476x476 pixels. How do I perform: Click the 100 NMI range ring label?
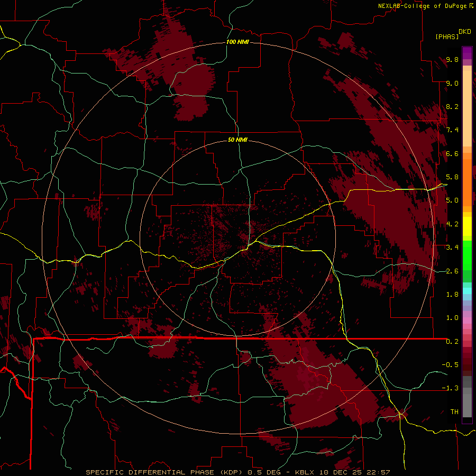coord(237,42)
